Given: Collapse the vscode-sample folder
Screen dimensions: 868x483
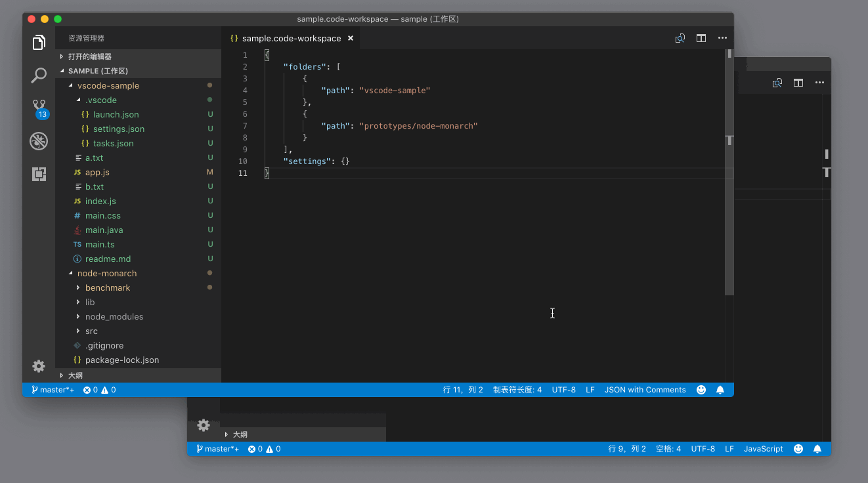Looking at the screenshot, I should (108, 86).
